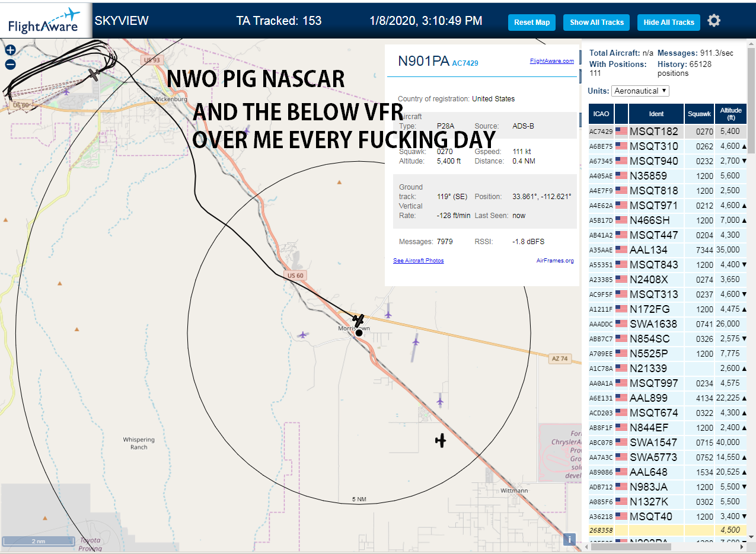
Task: Select the N983JA row
Action: point(668,486)
